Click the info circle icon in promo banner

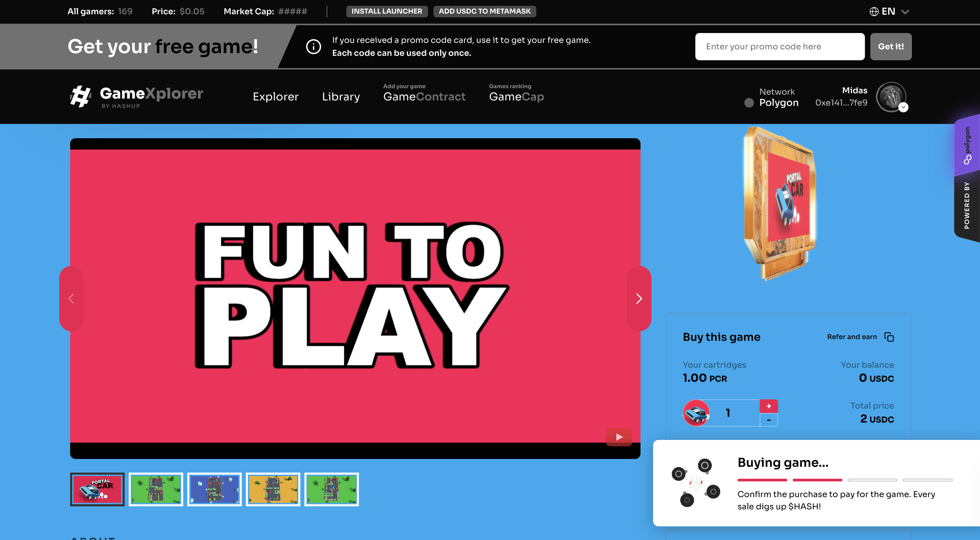point(314,46)
